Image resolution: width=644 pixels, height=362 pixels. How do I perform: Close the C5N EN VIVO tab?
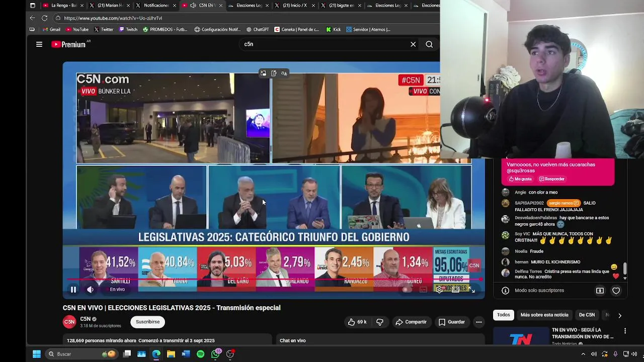coord(220,6)
